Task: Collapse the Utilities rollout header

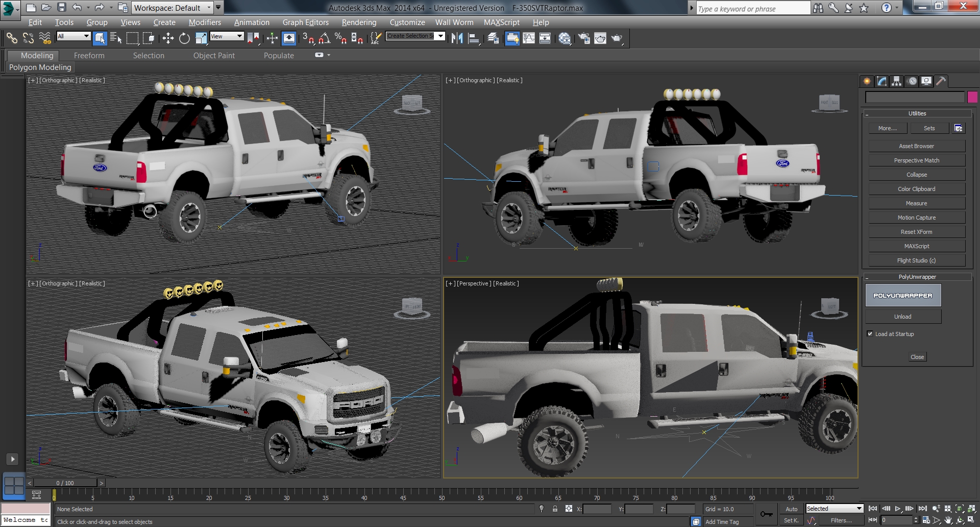Action: [917, 113]
